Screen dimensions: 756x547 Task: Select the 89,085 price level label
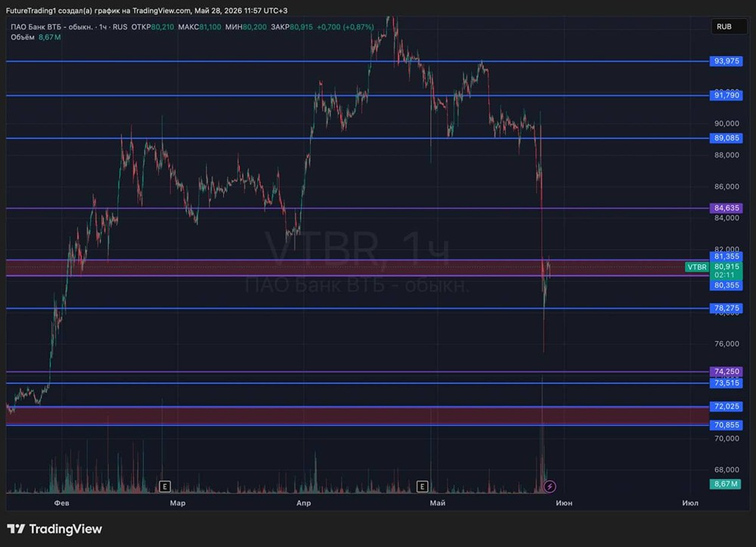pyautogui.click(x=726, y=138)
